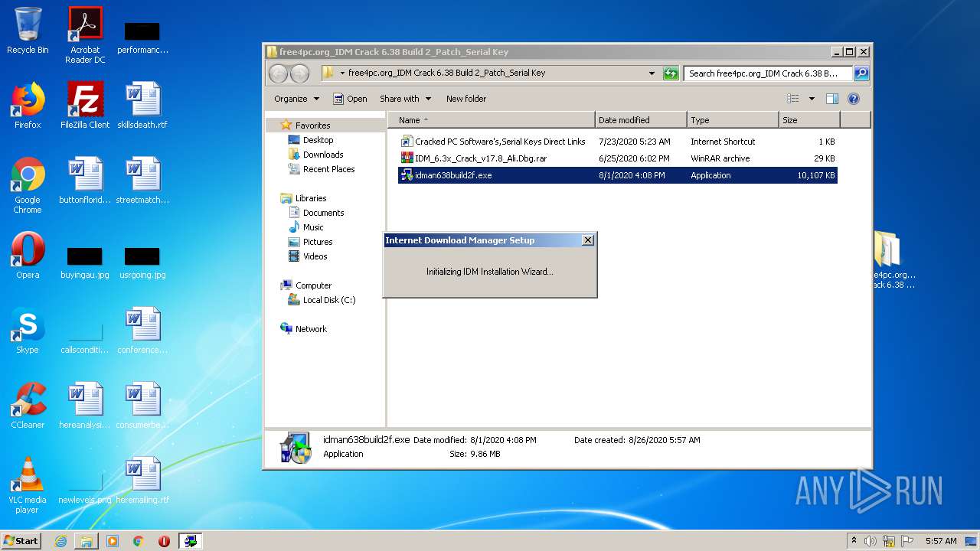Sort files by Date modified column
The image size is (980, 551).
[641, 120]
